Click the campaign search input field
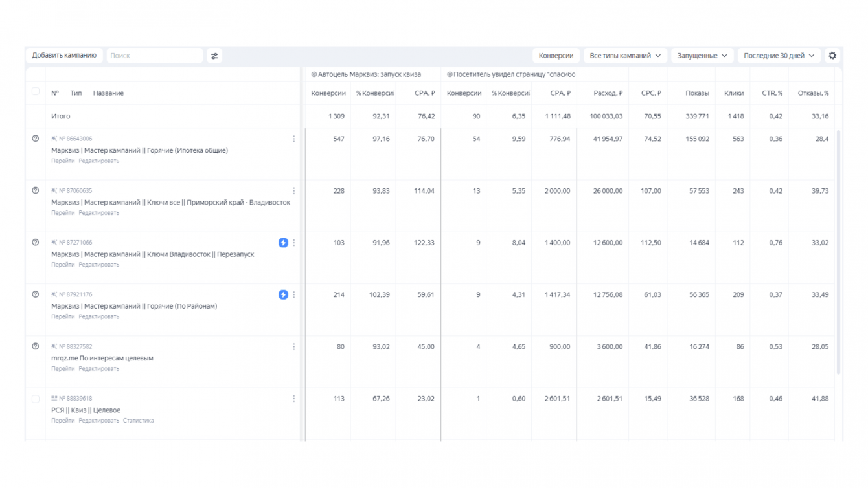 154,56
